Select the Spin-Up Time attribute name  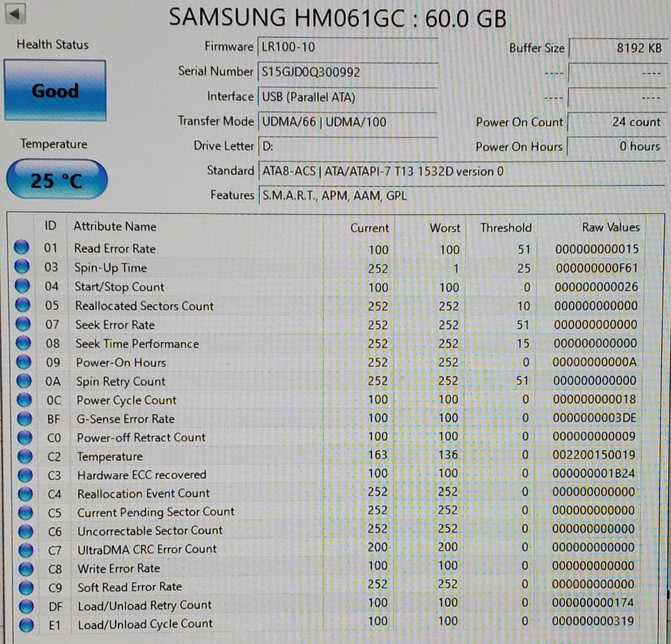(x=111, y=268)
